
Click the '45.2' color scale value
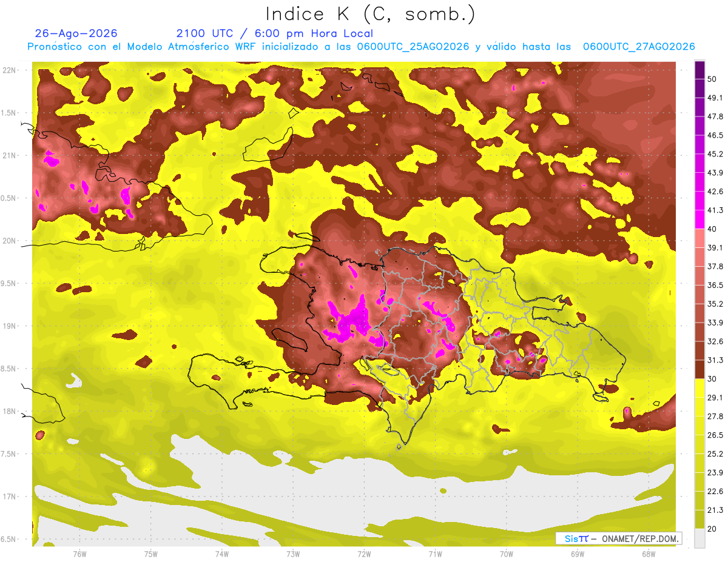pyautogui.click(x=715, y=154)
